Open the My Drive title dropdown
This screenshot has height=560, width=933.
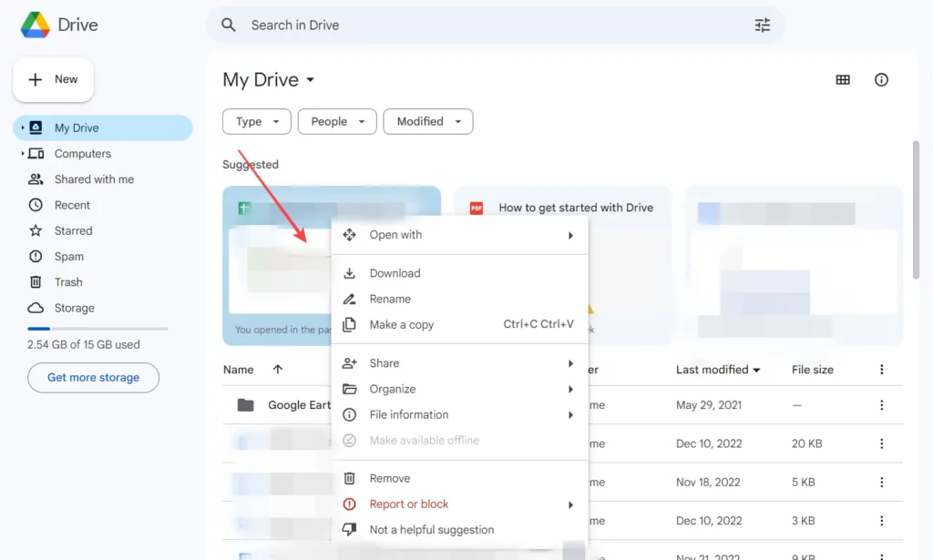click(x=310, y=79)
